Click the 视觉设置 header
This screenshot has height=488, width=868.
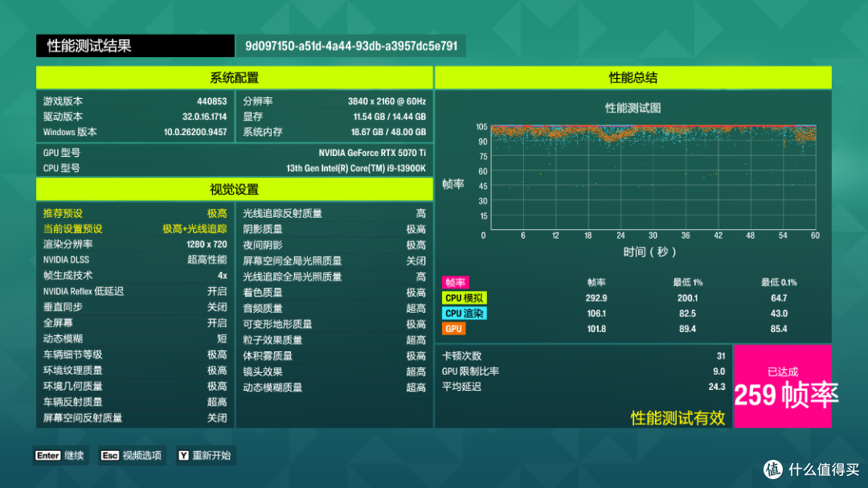click(x=234, y=190)
